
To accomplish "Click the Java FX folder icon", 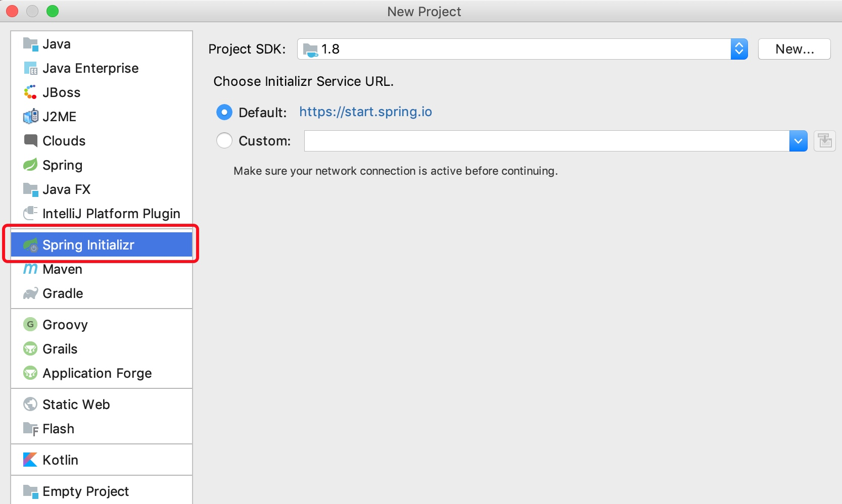I will [x=30, y=189].
